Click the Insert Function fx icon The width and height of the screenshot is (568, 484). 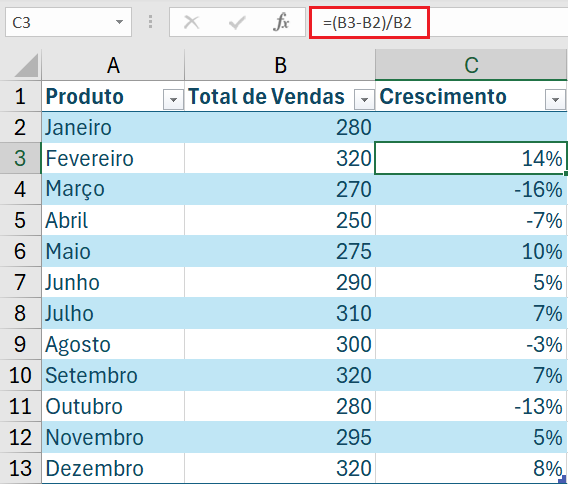[x=281, y=22]
